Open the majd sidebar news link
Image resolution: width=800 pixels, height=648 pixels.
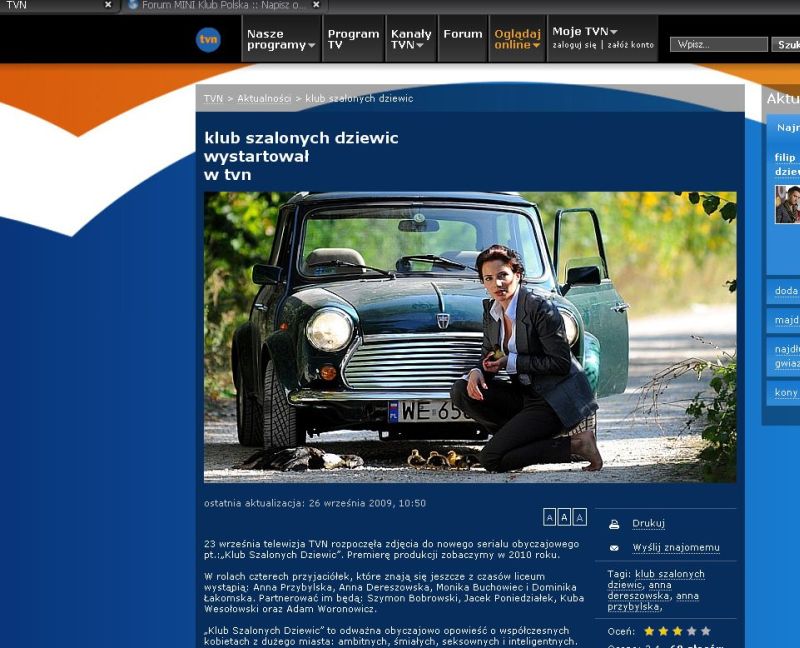click(x=787, y=320)
